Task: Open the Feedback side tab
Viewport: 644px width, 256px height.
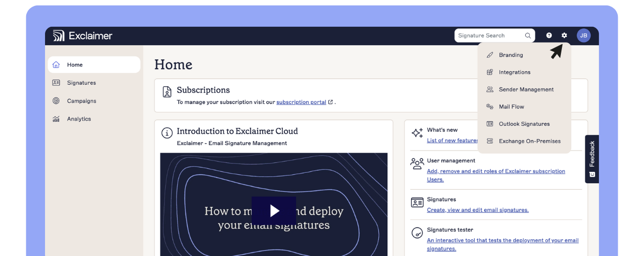Action: coord(592,159)
